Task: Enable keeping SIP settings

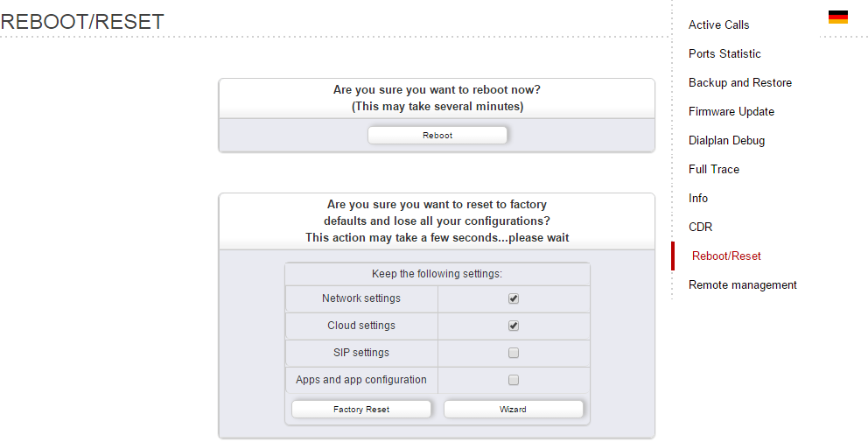Action: 514,353
